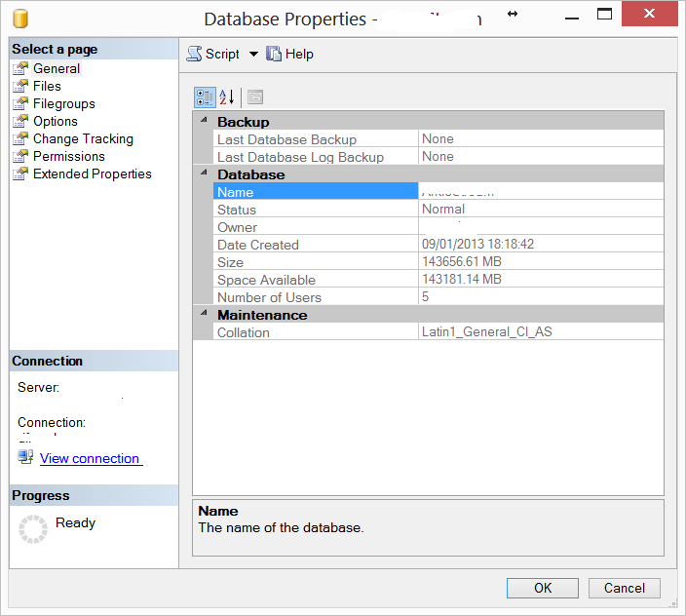This screenshot has width=686, height=616.
Task: Select the Filegroups page
Action: (x=64, y=103)
